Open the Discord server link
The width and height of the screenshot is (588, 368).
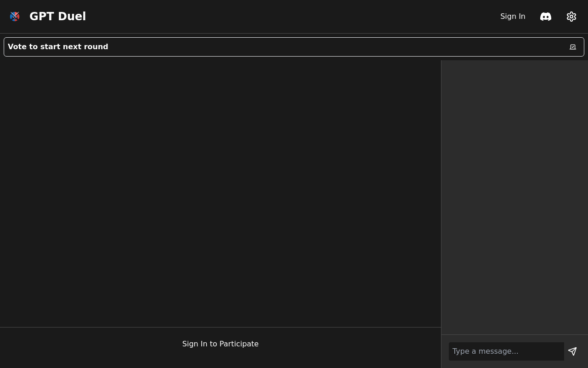click(x=545, y=17)
